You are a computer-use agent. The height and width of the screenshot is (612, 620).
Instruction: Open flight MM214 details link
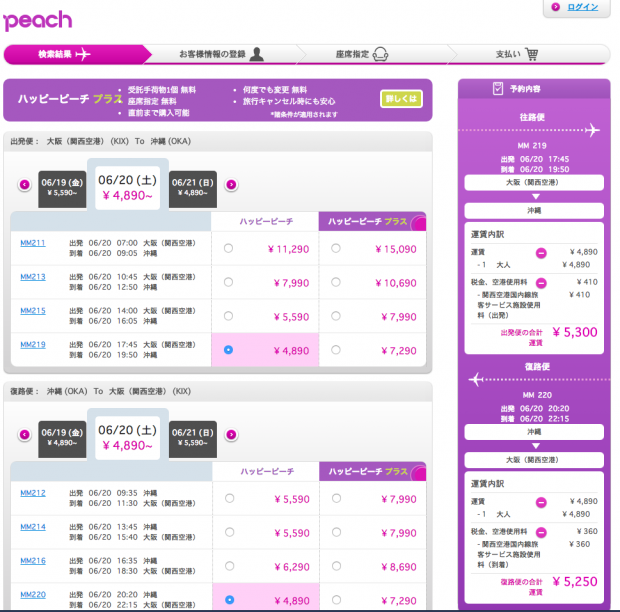click(33, 527)
